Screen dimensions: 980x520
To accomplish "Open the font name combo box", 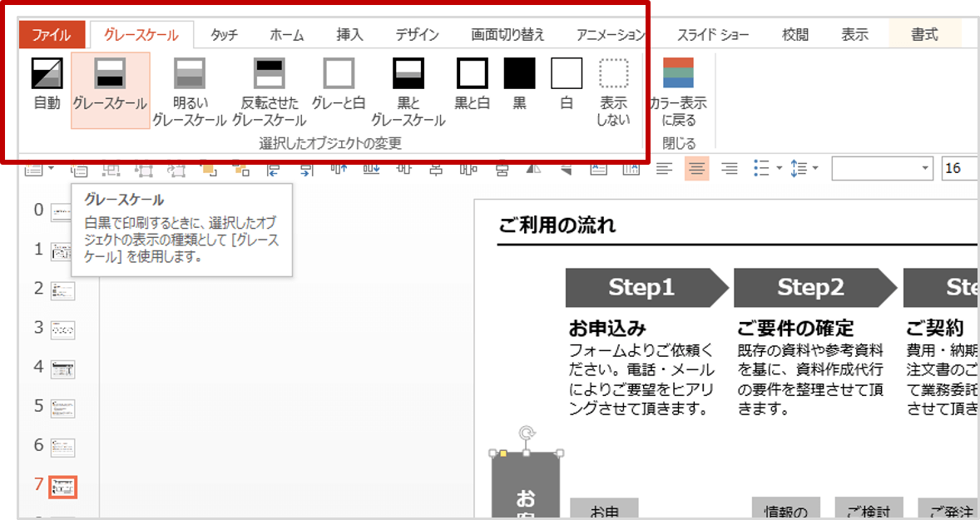I will point(882,169).
